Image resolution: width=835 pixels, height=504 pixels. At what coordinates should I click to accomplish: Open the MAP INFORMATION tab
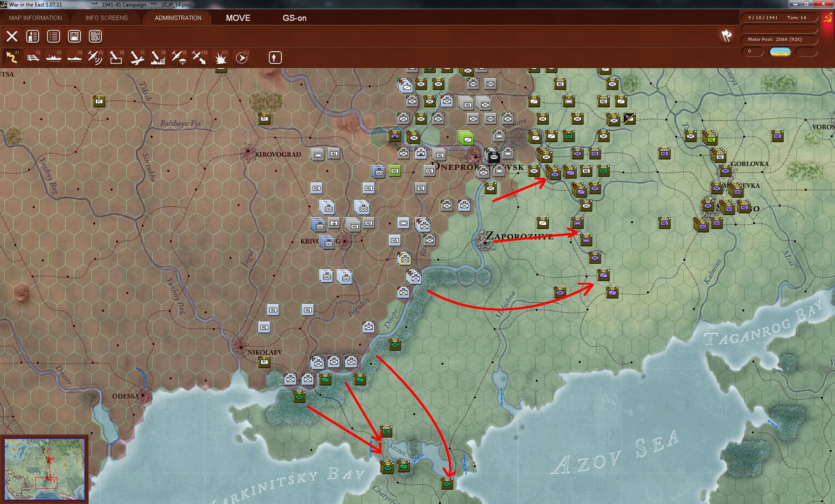click(35, 18)
